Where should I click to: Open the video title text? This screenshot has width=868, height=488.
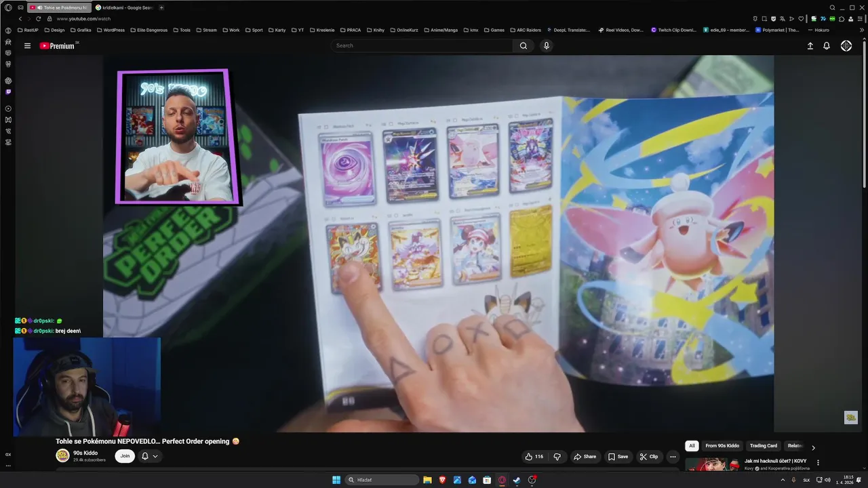pos(147,441)
